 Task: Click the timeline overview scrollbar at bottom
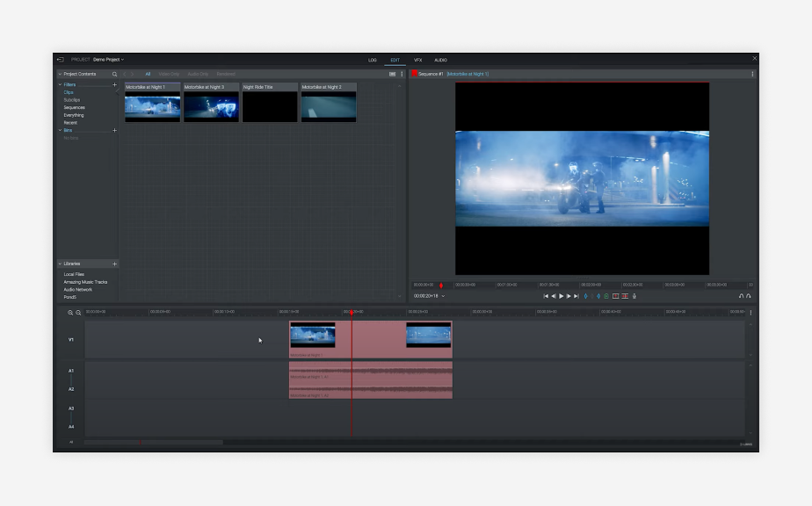pyautogui.click(x=153, y=442)
